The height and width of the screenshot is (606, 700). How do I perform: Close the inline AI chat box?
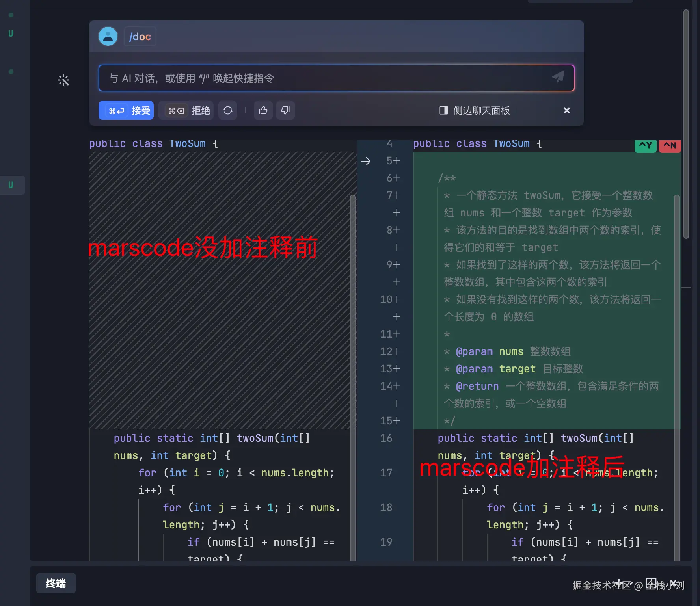click(x=567, y=110)
